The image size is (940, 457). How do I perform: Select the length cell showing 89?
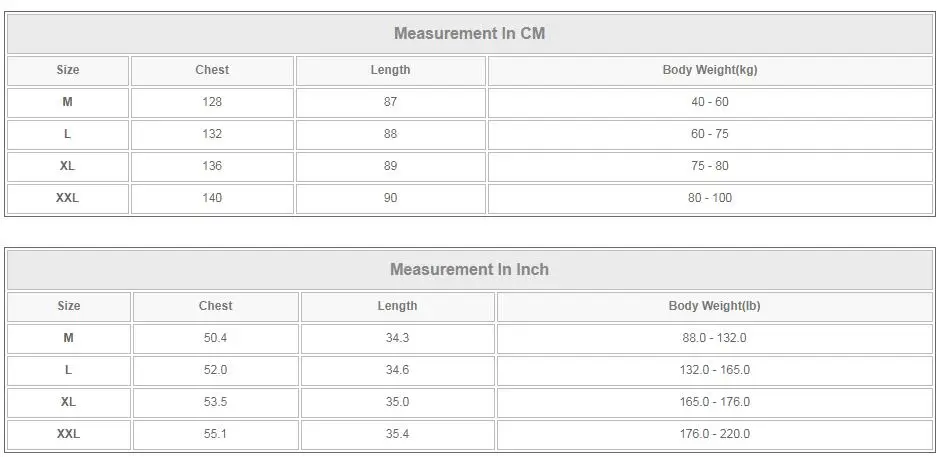390,166
